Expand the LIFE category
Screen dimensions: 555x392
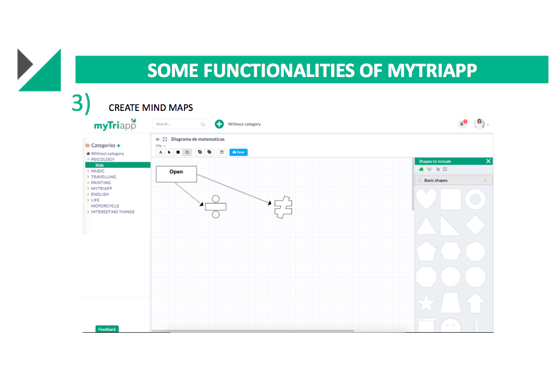click(88, 200)
